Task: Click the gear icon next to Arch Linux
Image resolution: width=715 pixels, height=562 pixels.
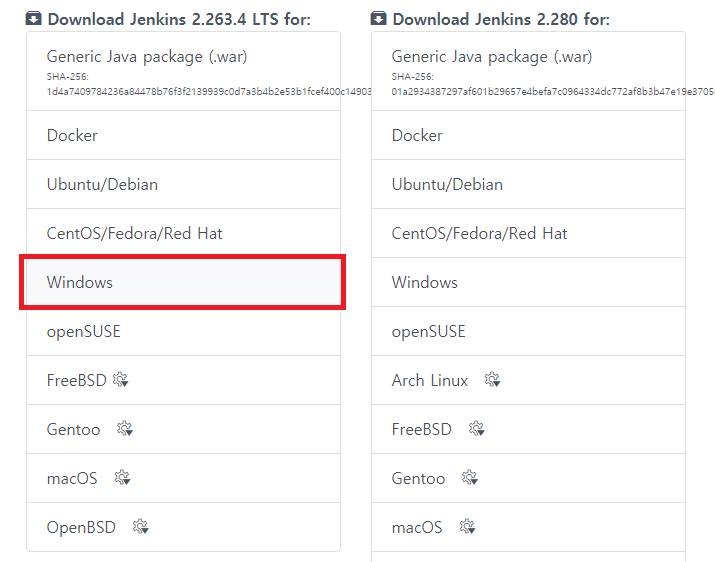Action: coord(492,380)
